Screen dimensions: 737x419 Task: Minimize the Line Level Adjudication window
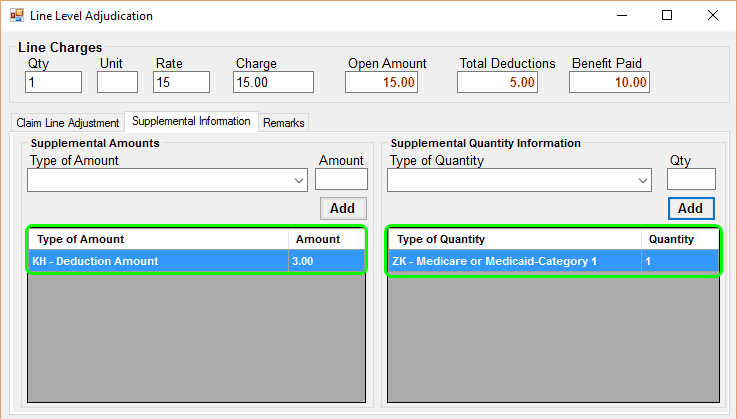pyautogui.click(x=621, y=16)
